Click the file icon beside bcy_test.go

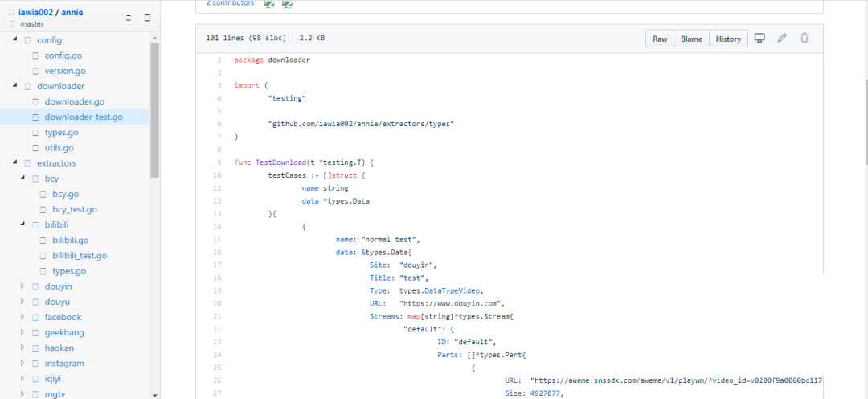coord(43,209)
